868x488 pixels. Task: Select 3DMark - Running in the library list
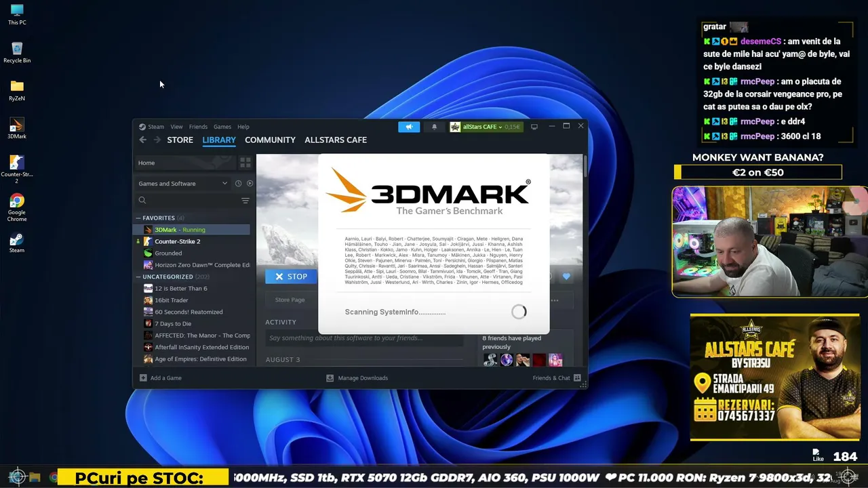tap(191, 230)
